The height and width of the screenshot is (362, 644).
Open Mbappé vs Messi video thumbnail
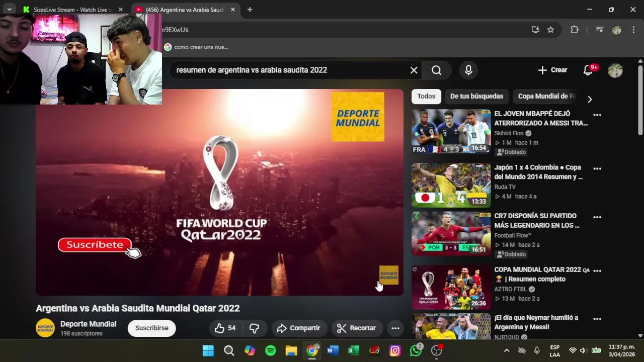pos(451,131)
